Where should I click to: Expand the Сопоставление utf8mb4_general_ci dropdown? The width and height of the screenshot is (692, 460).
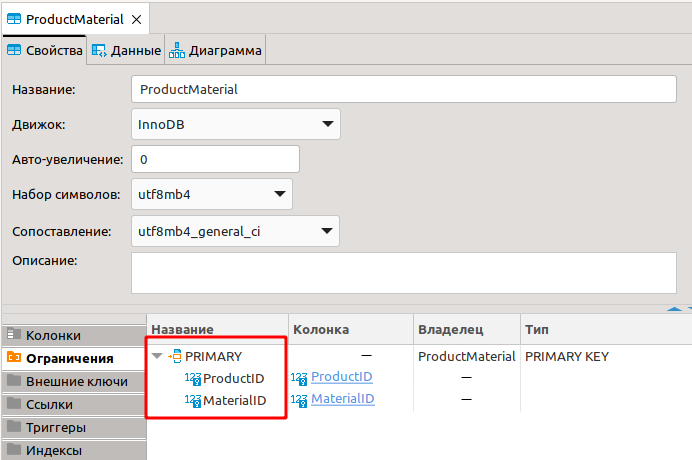[x=236, y=231]
